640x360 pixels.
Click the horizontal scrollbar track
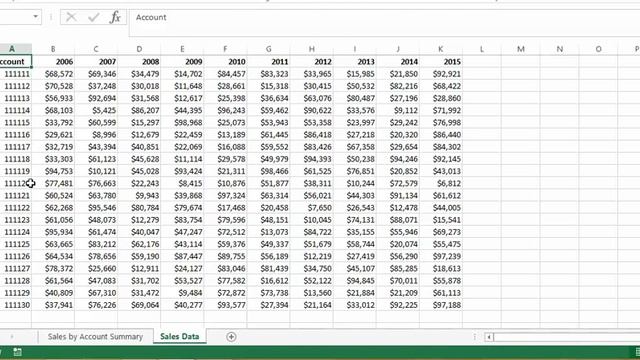tap(567, 337)
